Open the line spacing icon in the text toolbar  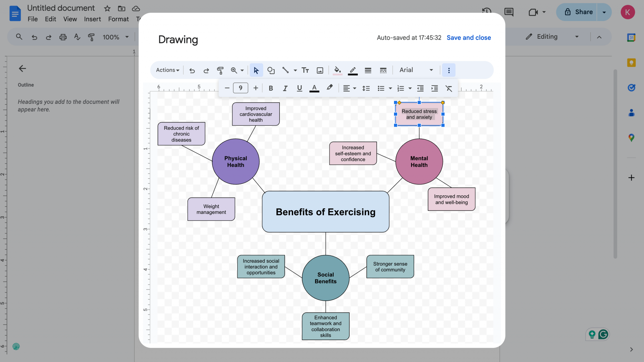tap(365, 88)
